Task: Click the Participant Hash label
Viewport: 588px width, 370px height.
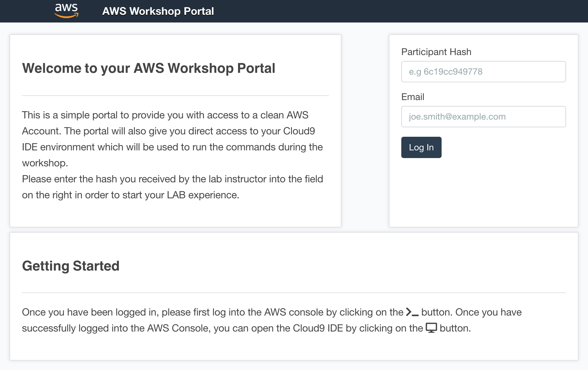Action: coord(436,52)
